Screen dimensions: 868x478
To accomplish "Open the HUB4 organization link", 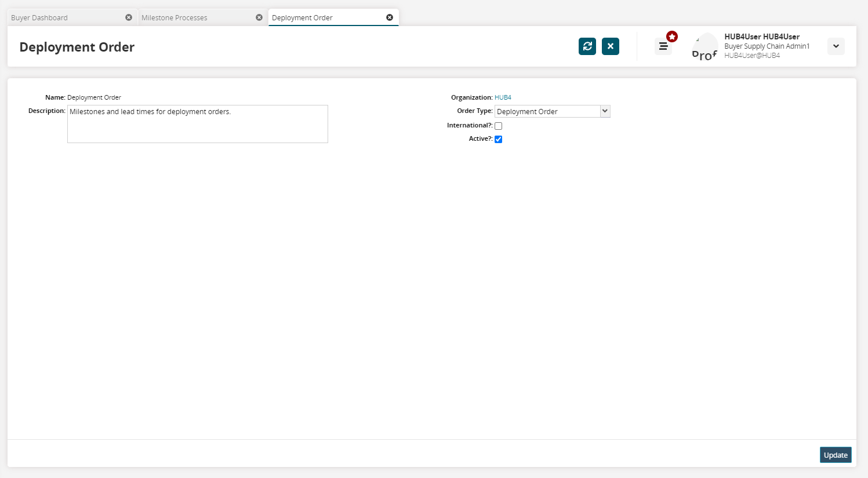I will pos(503,97).
